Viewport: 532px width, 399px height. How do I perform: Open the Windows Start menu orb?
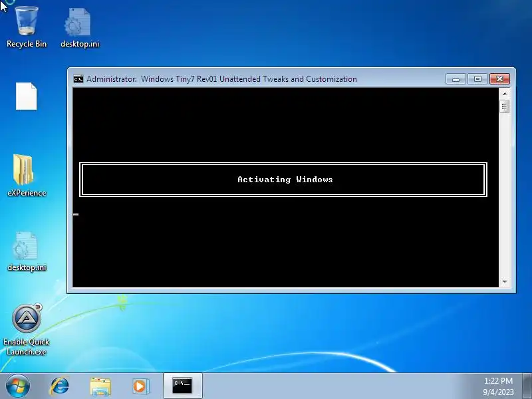(18, 386)
